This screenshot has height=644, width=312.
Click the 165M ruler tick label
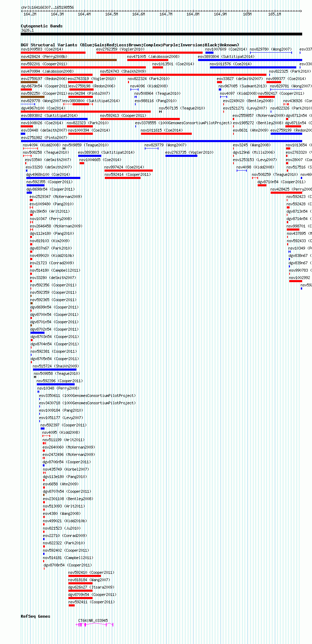pos(247,14)
